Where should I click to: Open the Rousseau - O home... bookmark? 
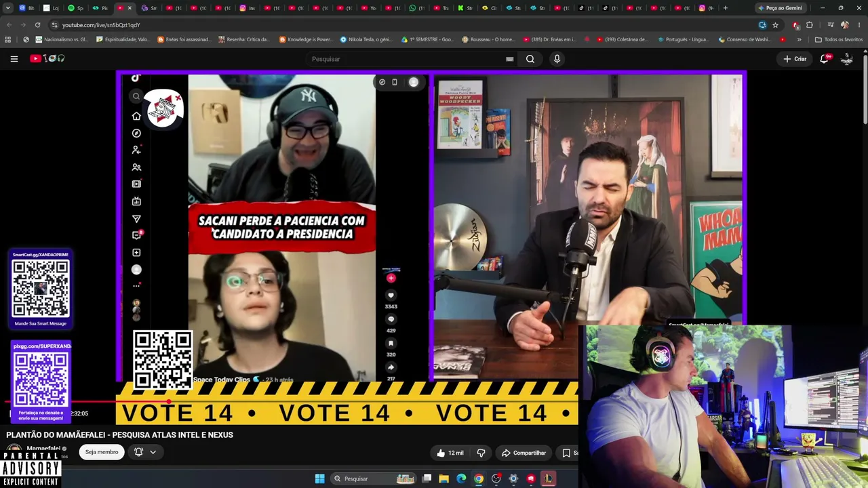tap(489, 39)
